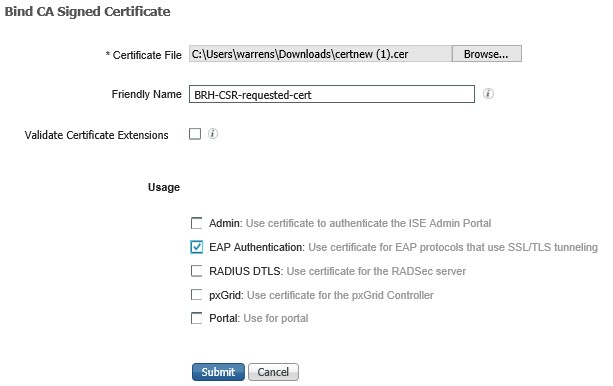The width and height of the screenshot is (613, 386).
Task: Click the 'Admin' option label
Action: tap(226, 223)
